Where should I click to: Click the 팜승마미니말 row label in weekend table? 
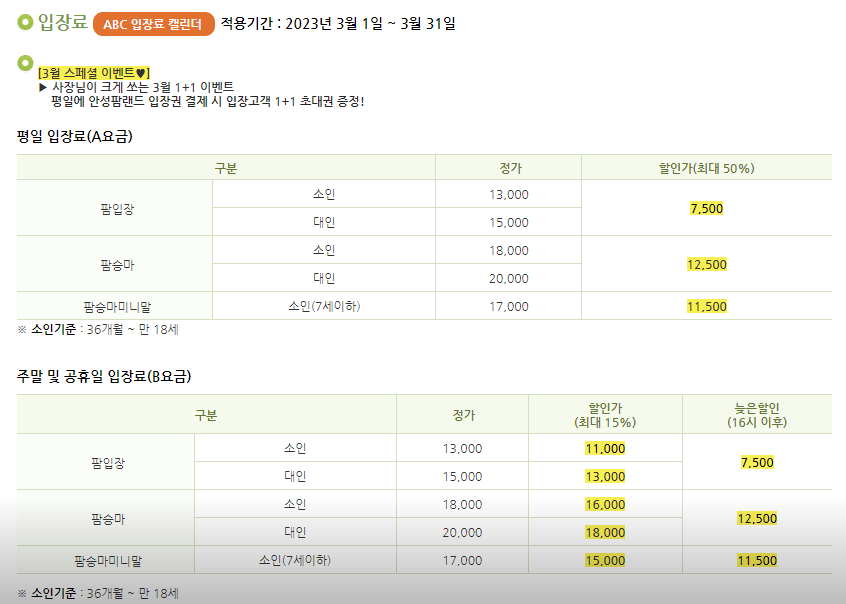[x=115, y=561]
